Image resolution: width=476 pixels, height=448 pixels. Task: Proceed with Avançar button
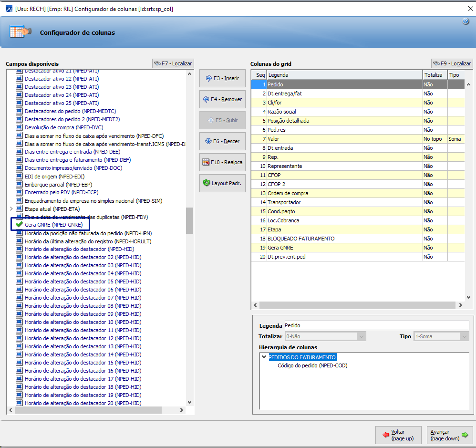click(x=449, y=435)
